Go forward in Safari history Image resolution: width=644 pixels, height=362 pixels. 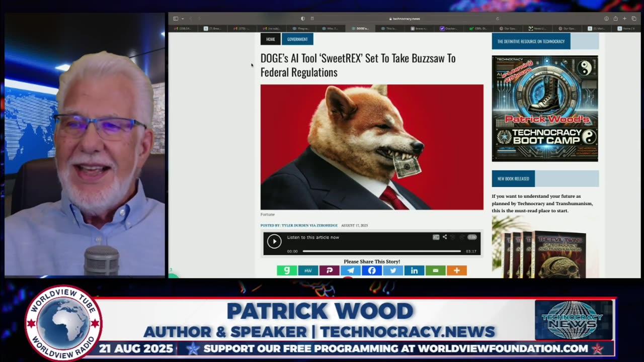click(x=199, y=19)
